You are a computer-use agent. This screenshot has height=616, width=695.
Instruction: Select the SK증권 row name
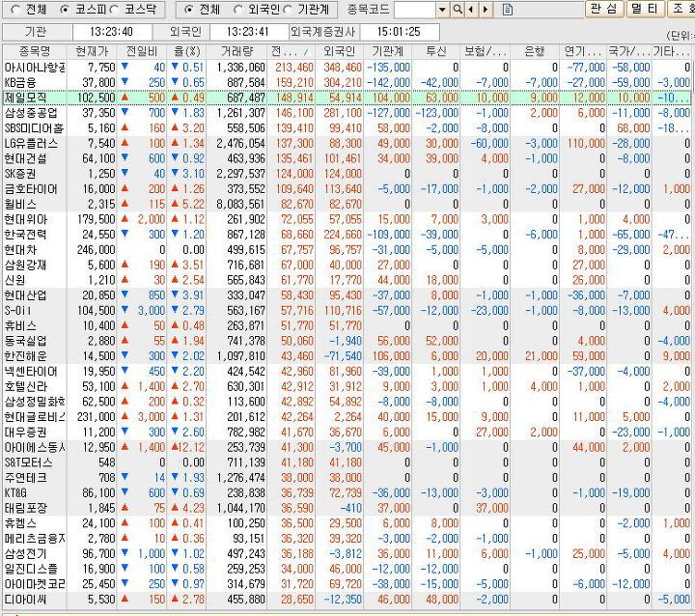[20, 174]
